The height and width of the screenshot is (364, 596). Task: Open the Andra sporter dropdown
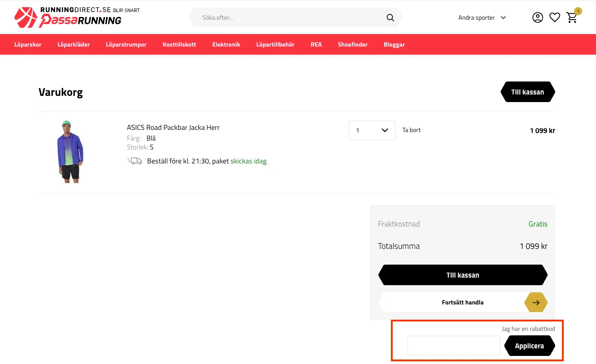[x=482, y=17]
